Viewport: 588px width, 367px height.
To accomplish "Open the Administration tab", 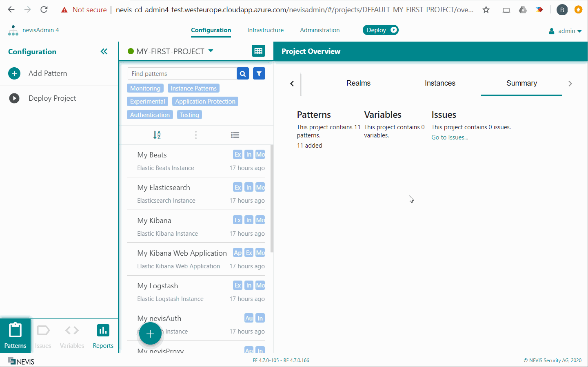I will click(x=320, y=30).
